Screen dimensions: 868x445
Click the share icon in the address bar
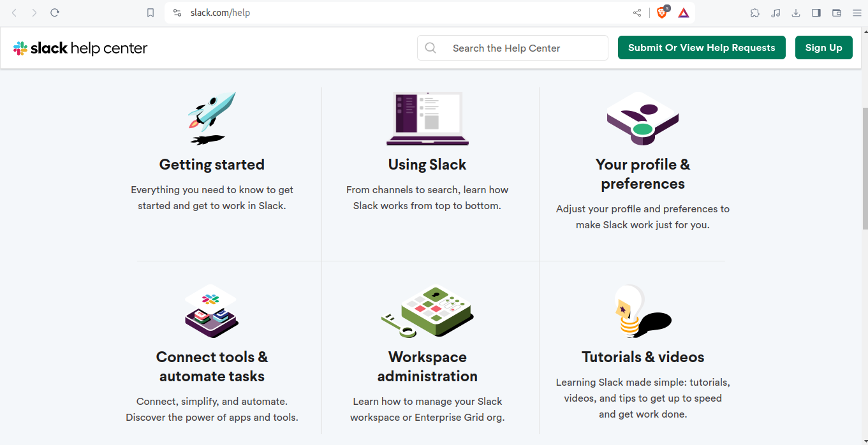pyautogui.click(x=637, y=13)
